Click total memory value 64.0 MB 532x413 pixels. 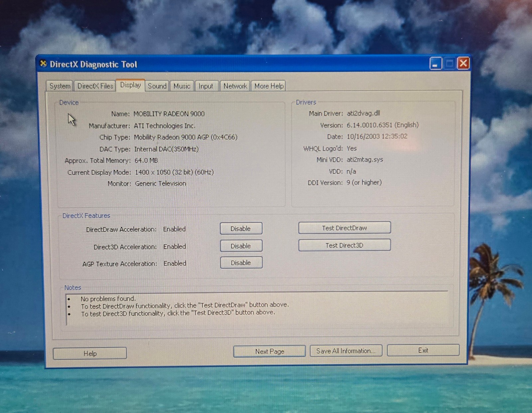pos(146,160)
